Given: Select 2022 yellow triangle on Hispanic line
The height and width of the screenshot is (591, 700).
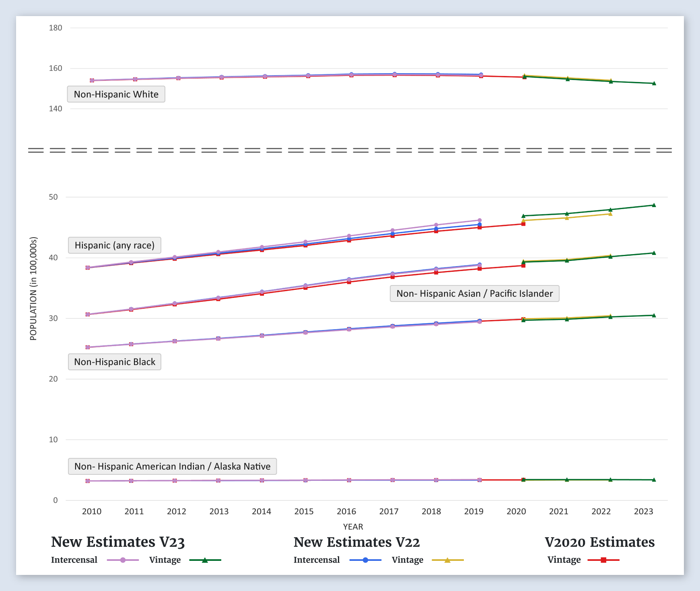Looking at the screenshot, I should pos(610,214).
